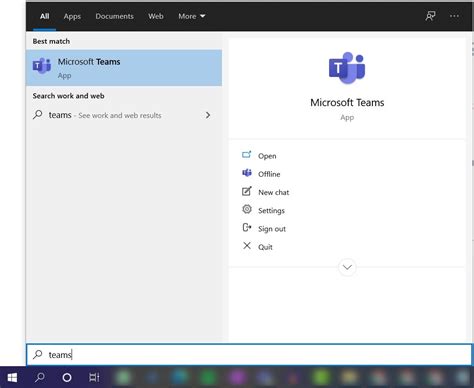Click the search box containing teams
Image resolution: width=474 pixels, height=388 pixels.
(x=249, y=355)
